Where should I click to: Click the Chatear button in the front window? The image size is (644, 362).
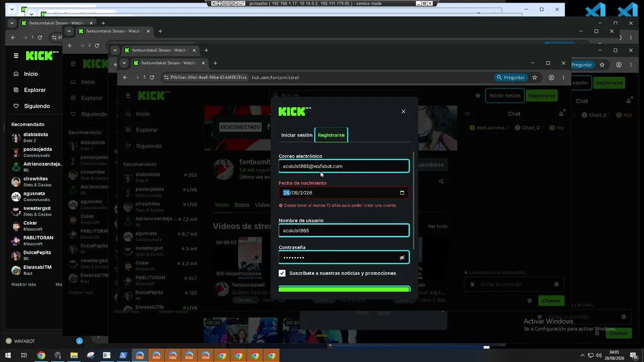pos(551,301)
